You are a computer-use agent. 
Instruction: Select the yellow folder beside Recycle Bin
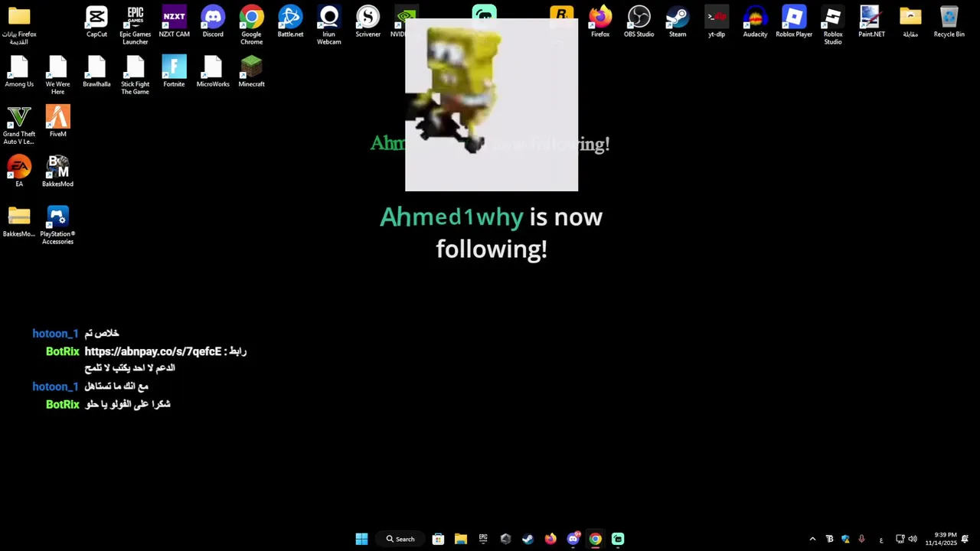point(910,22)
